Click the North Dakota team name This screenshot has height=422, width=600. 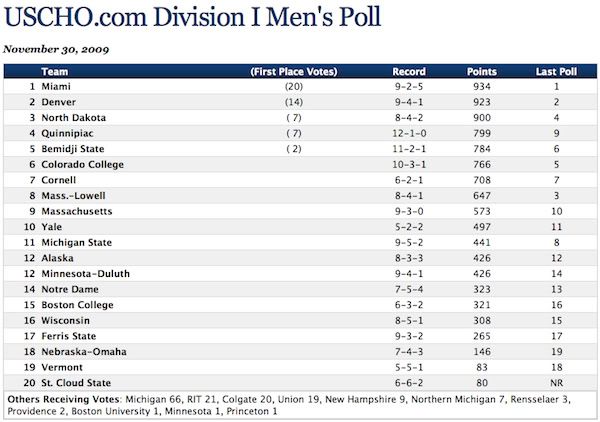(72, 118)
